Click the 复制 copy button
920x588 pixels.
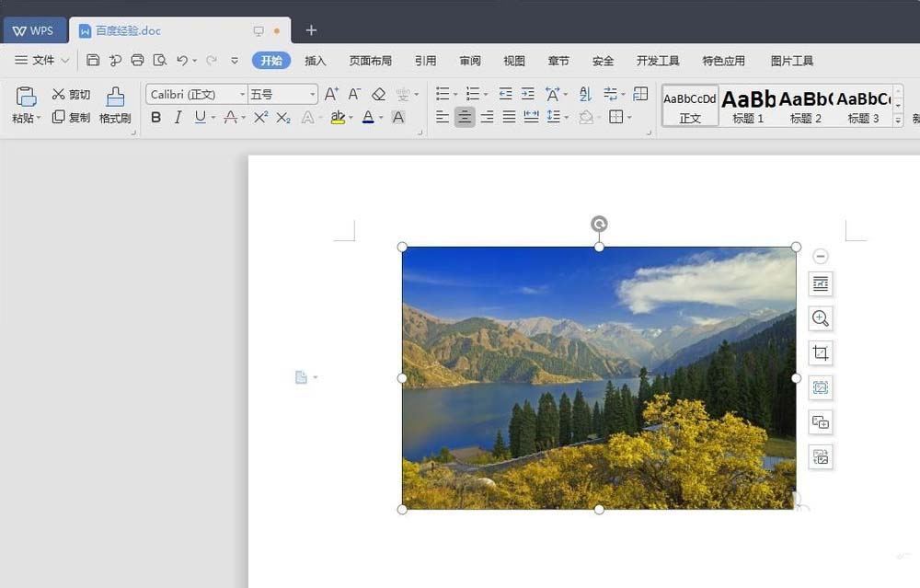[71, 118]
